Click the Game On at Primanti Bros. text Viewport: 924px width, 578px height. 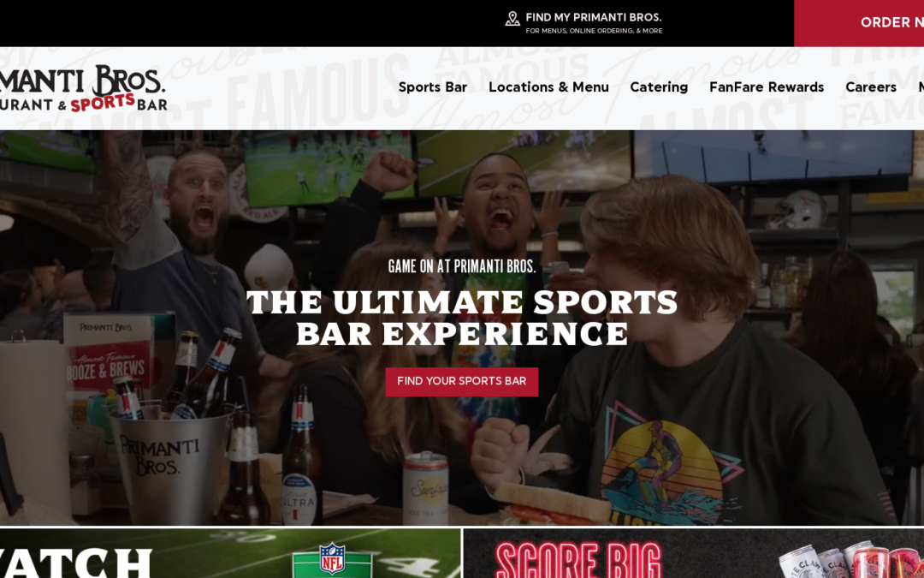coord(462,266)
